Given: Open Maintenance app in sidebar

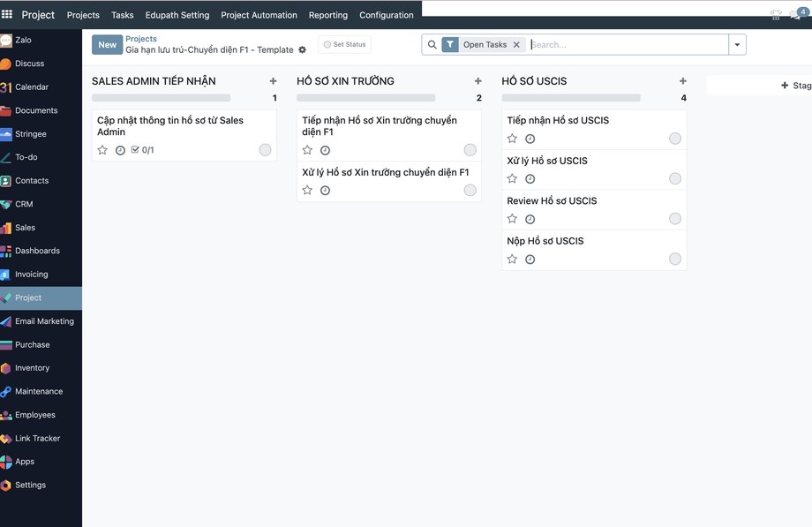Looking at the screenshot, I should point(41,391).
